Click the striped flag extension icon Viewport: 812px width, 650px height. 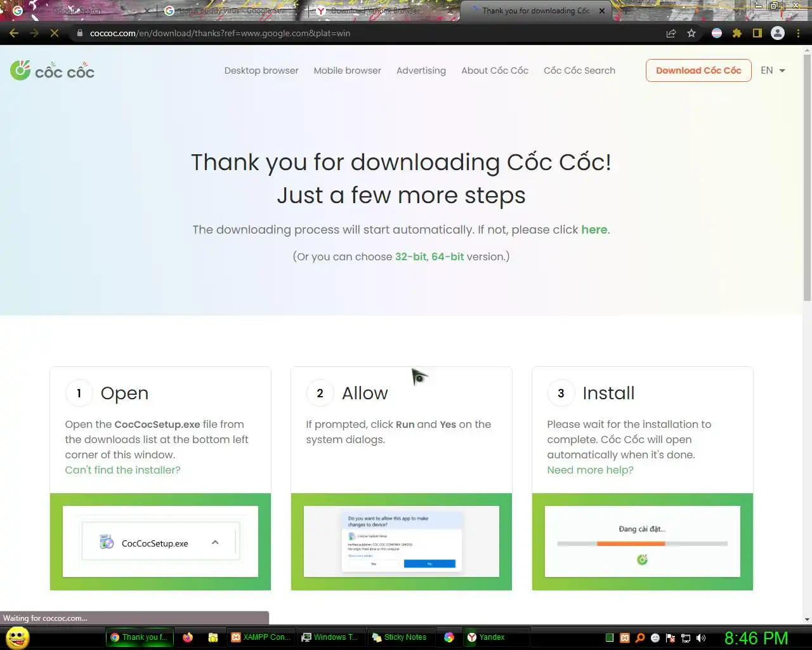tap(717, 33)
